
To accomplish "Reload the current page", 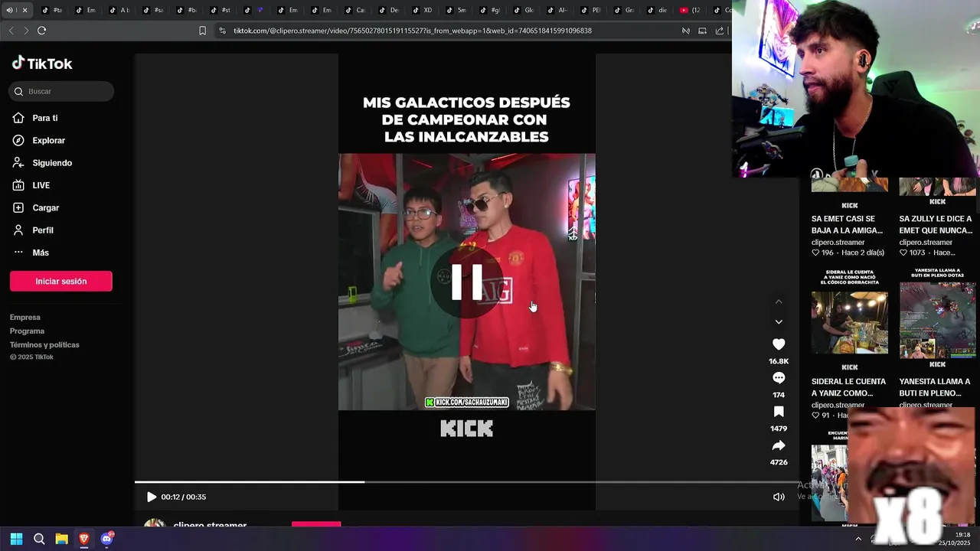I will (41, 31).
